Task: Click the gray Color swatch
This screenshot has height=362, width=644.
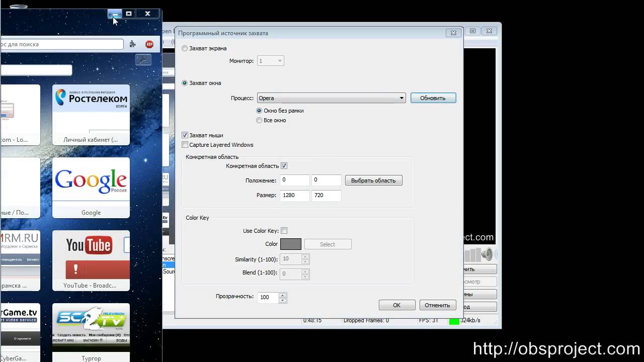Action: 290,244
